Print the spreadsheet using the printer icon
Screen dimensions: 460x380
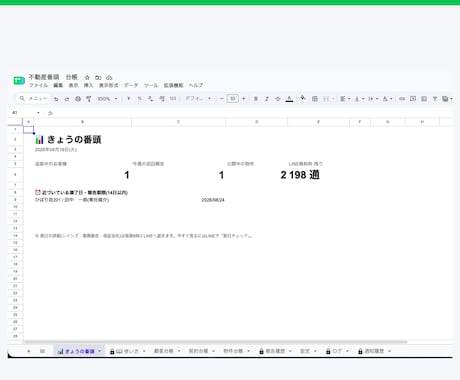click(x=78, y=99)
